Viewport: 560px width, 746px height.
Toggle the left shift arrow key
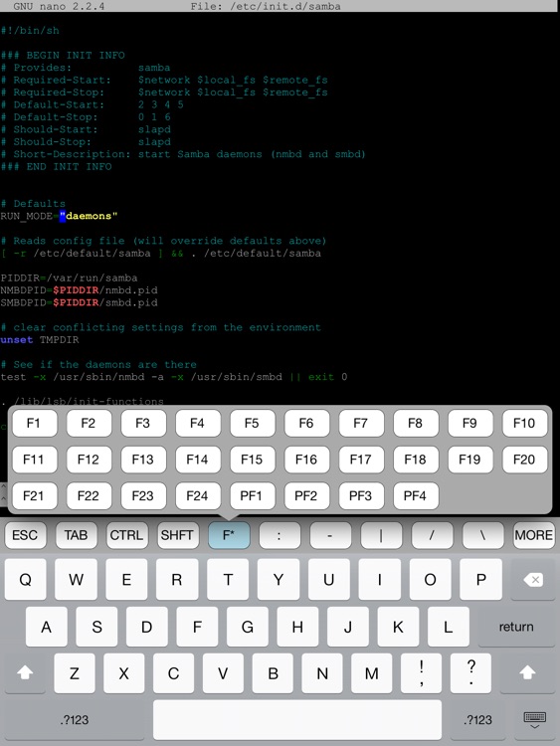tap(25, 672)
